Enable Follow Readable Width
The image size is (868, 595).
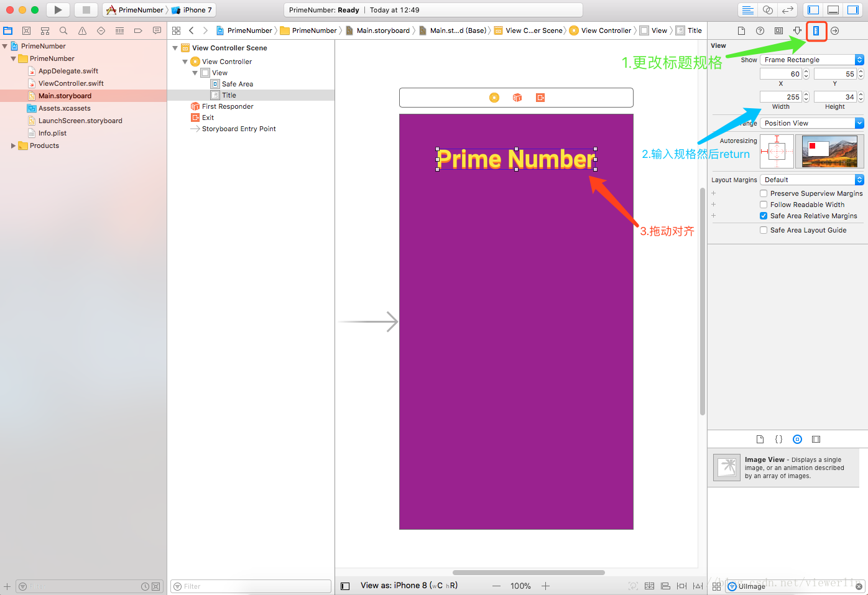point(764,205)
